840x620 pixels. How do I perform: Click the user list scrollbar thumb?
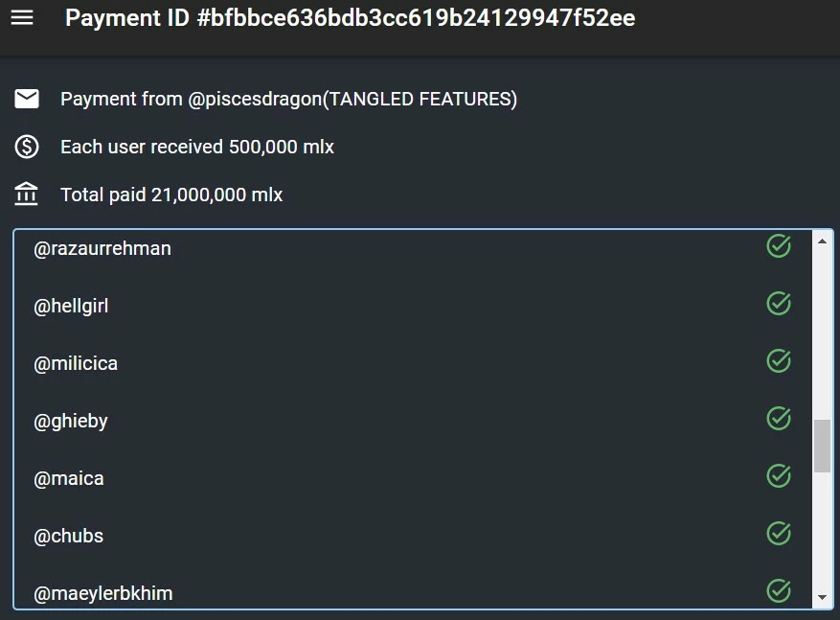click(822, 446)
